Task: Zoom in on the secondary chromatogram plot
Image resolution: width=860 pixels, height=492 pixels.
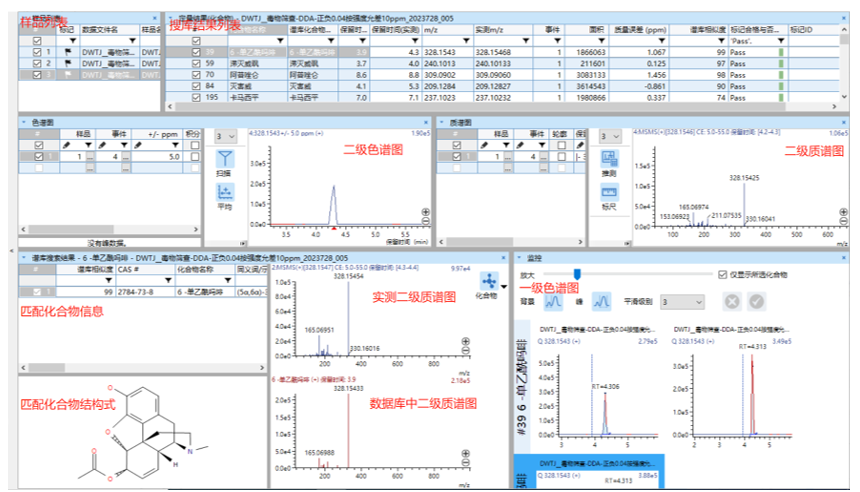Action: click(x=426, y=212)
